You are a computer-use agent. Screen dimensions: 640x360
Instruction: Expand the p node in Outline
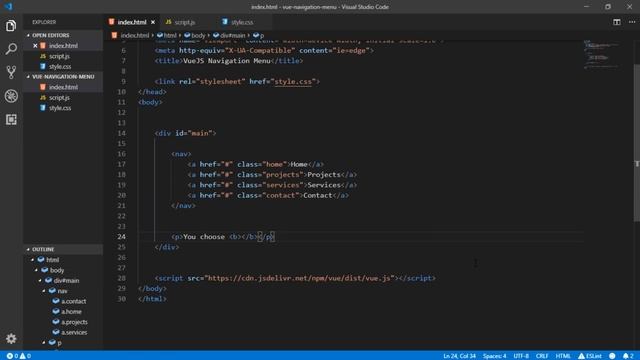tap(44, 343)
